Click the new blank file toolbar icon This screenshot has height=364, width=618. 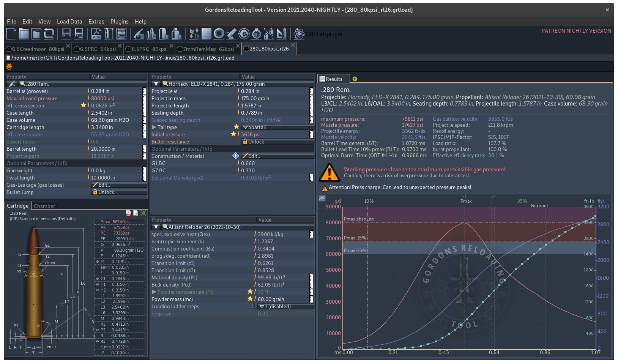pyautogui.click(x=11, y=34)
